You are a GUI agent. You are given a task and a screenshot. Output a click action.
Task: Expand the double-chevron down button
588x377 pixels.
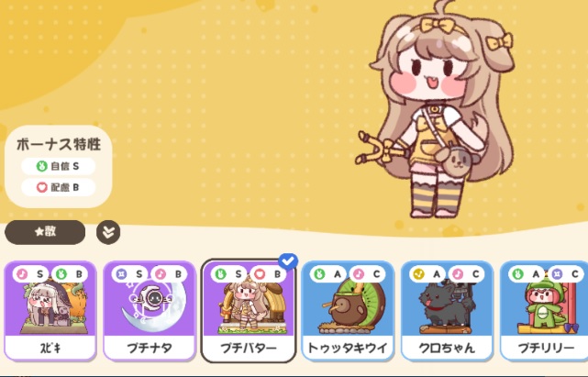click(x=108, y=232)
